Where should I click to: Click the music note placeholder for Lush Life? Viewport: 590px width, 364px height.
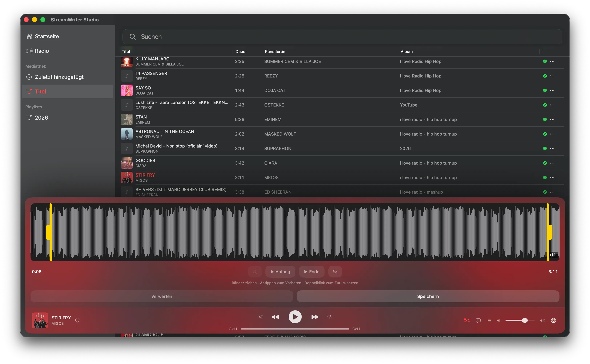127,105
